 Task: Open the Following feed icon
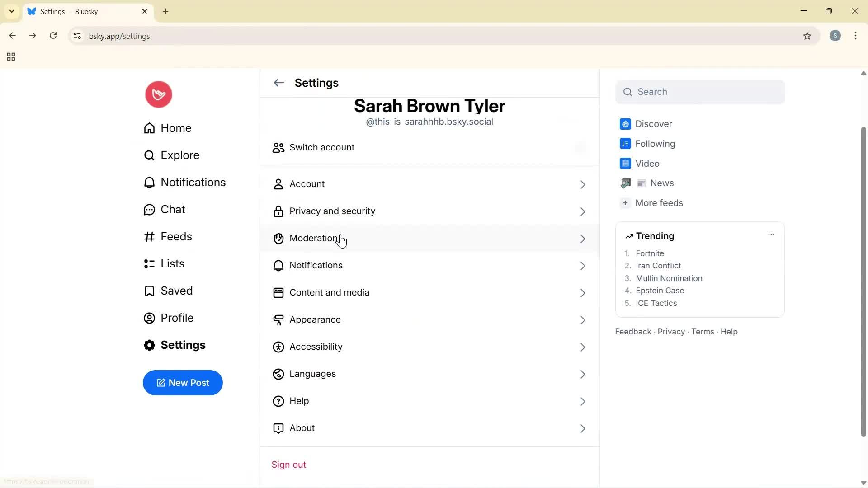tap(625, 143)
